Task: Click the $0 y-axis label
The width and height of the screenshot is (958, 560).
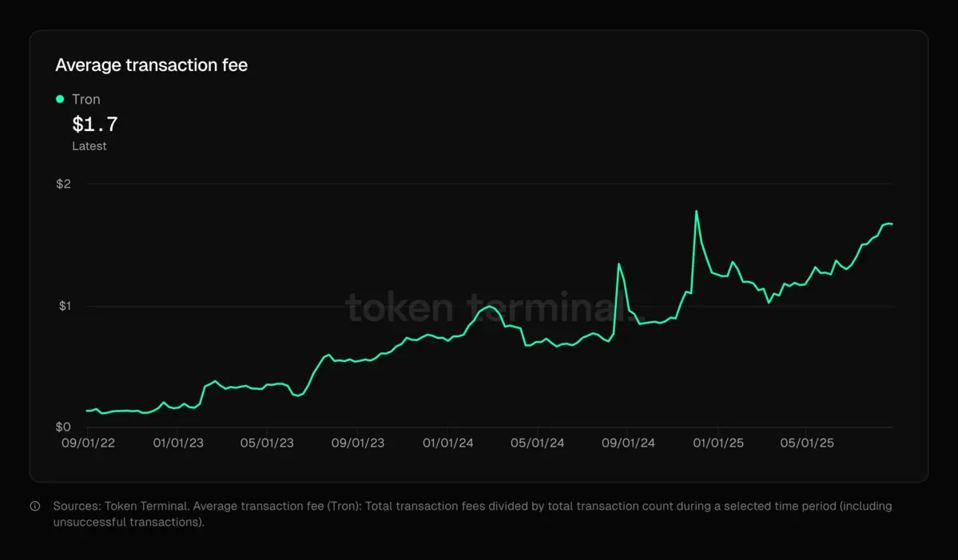Action: coord(63,428)
